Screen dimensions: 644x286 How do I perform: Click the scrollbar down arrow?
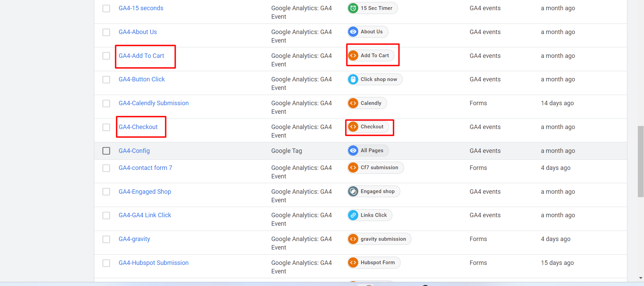click(641, 278)
